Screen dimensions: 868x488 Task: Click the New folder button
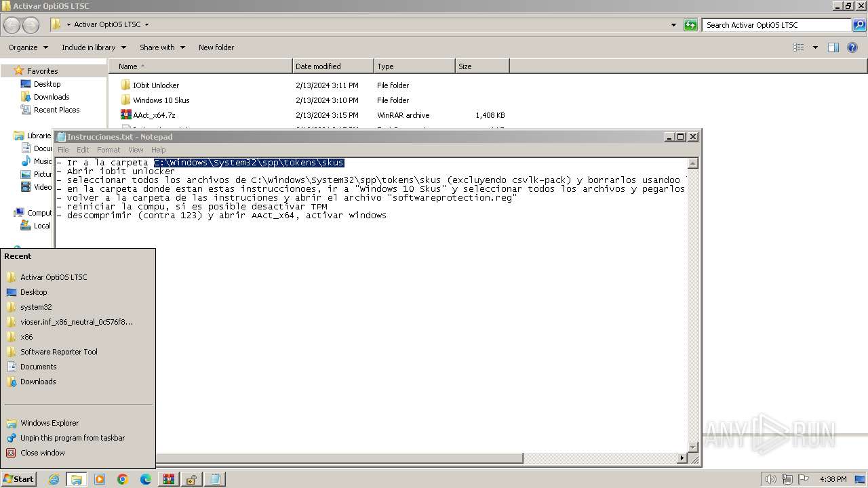click(216, 47)
